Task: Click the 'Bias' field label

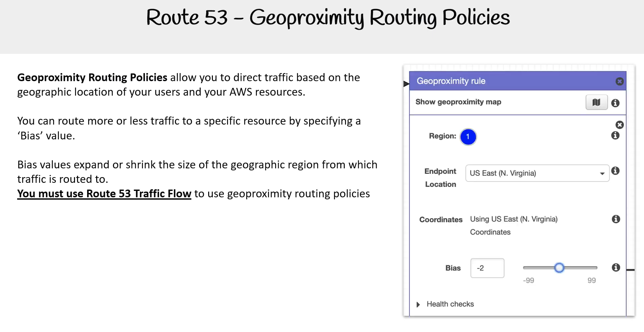Action: 453,268
